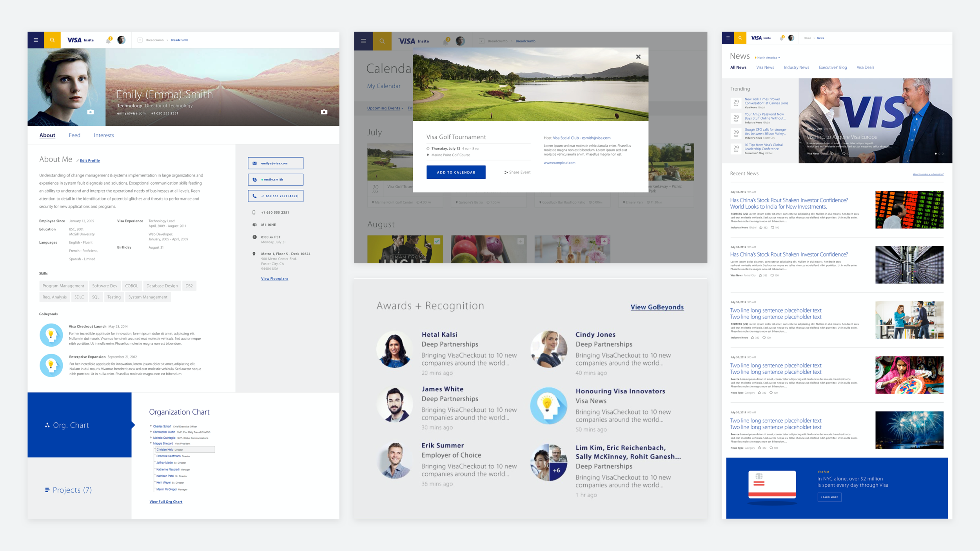Click search icon on the news screen
The width and height of the screenshot is (980, 551).
[740, 38]
